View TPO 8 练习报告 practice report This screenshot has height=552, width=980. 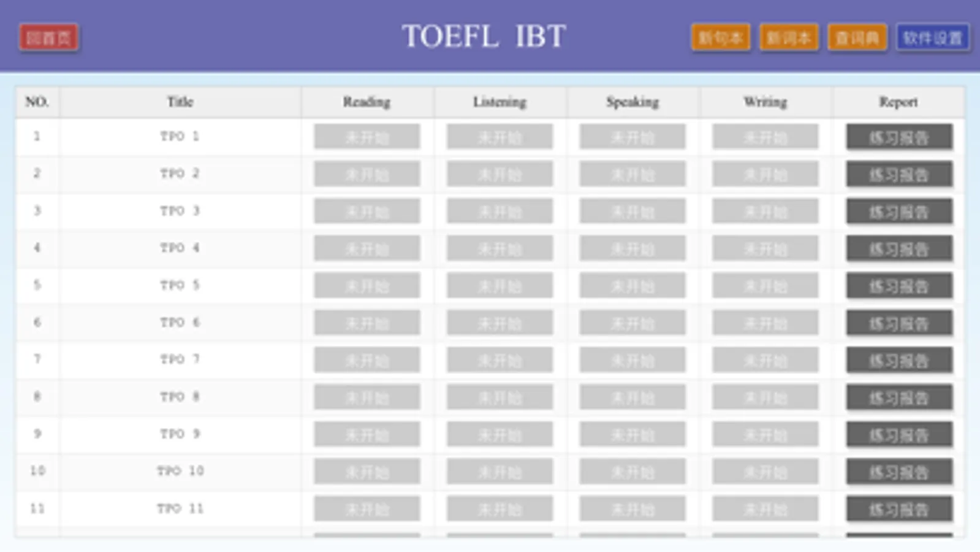tap(899, 397)
